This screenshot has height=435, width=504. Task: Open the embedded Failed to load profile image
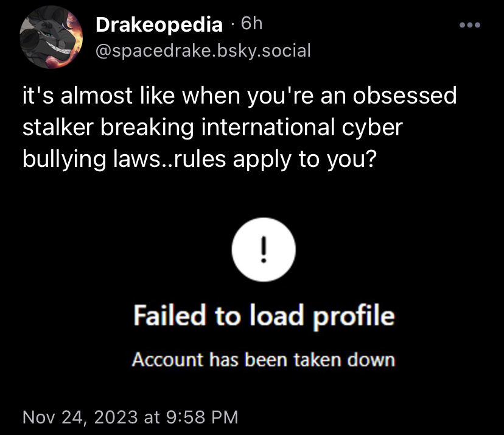[x=264, y=293]
